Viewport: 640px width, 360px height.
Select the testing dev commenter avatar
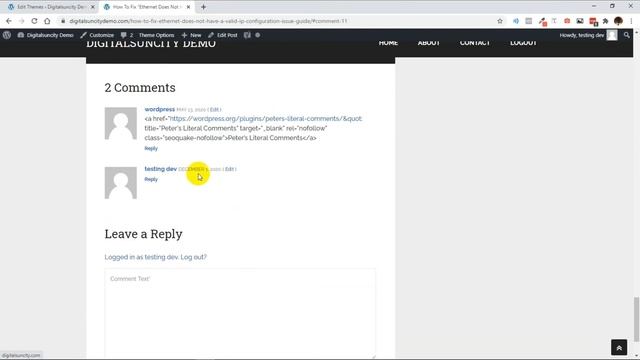[x=121, y=183]
